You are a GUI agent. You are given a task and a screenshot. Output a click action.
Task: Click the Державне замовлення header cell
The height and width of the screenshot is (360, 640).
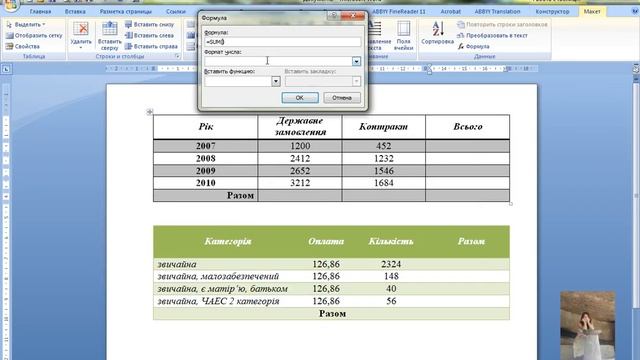click(x=300, y=127)
